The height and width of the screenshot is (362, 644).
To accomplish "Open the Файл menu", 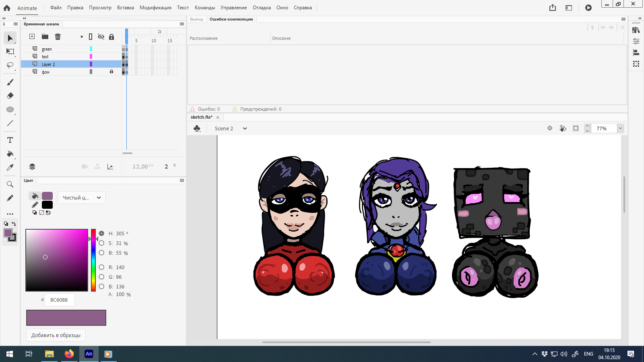I will pos(56,8).
